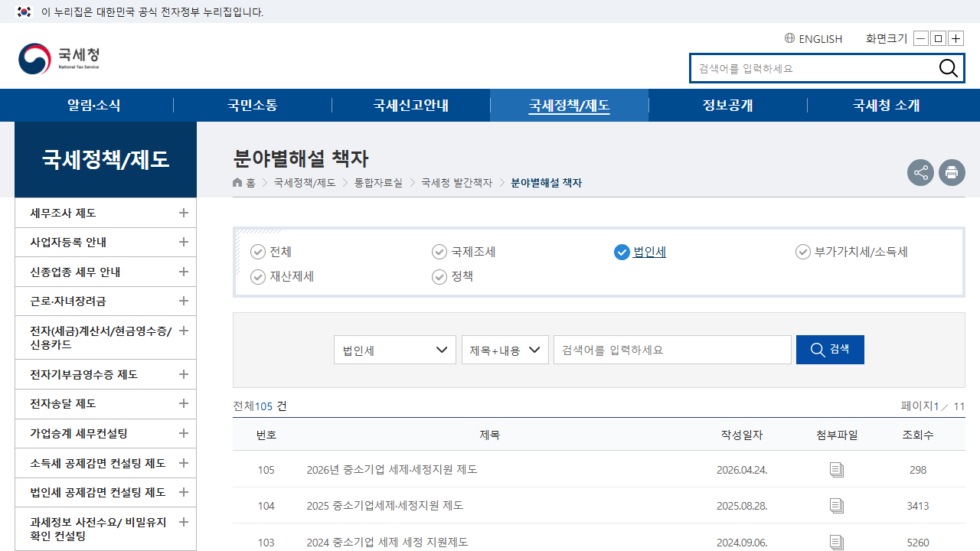This screenshot has width=980, height=551.
Task: Click view count 3413
Action: tap(918, 506)
